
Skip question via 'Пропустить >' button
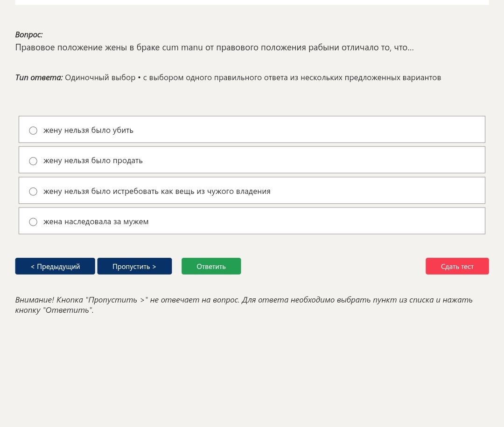(x=134, y=266)
